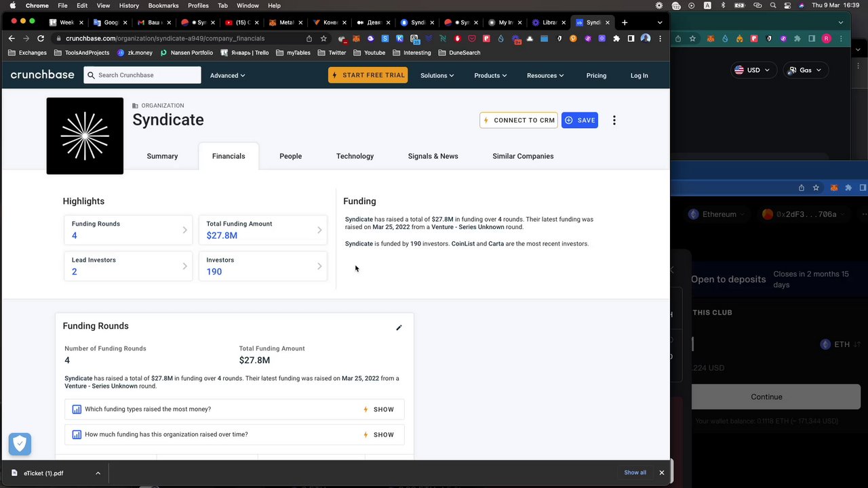Open Gas dropdown in background window
Image resolution: width=868 pixels, height=488 pixels.
(x=805, y=70)
